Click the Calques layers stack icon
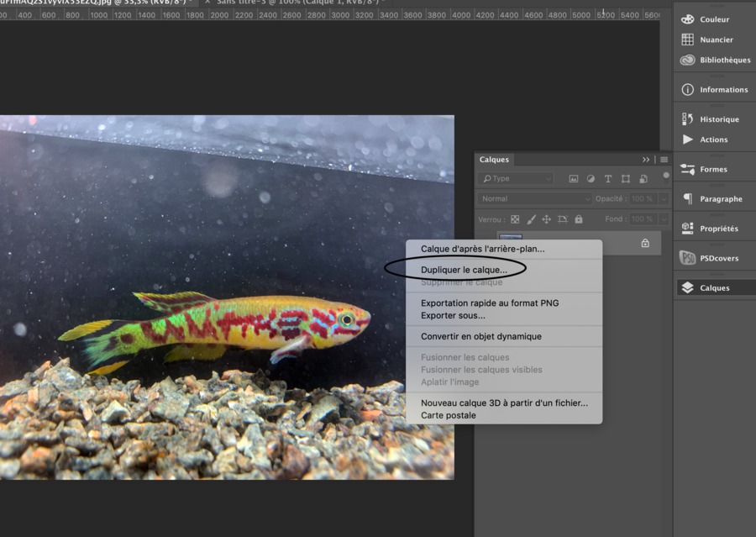 [x=687, y=287]
